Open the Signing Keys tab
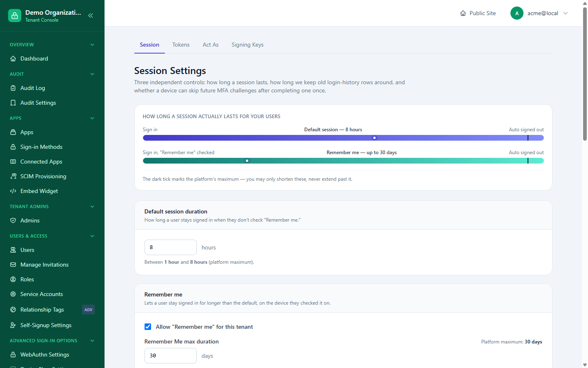Viewport: 588px width, 368px height. click(247, 45)
